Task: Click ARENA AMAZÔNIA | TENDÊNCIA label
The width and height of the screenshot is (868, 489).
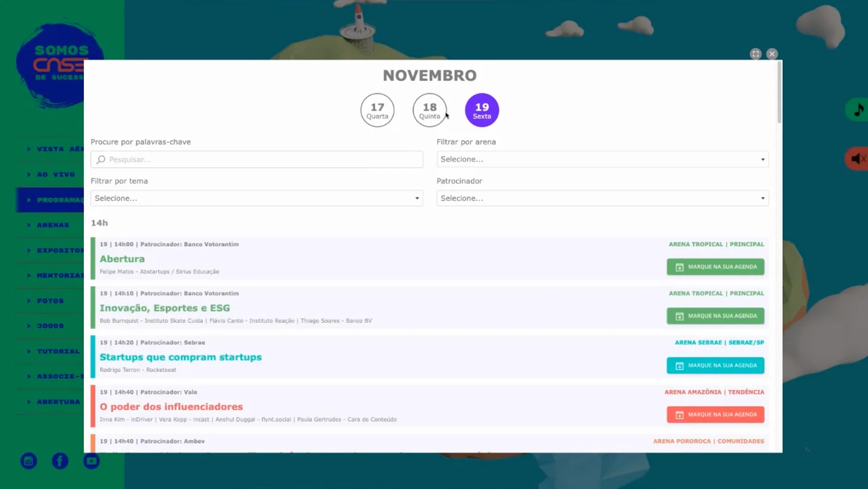Action: (x=714, y=392)
